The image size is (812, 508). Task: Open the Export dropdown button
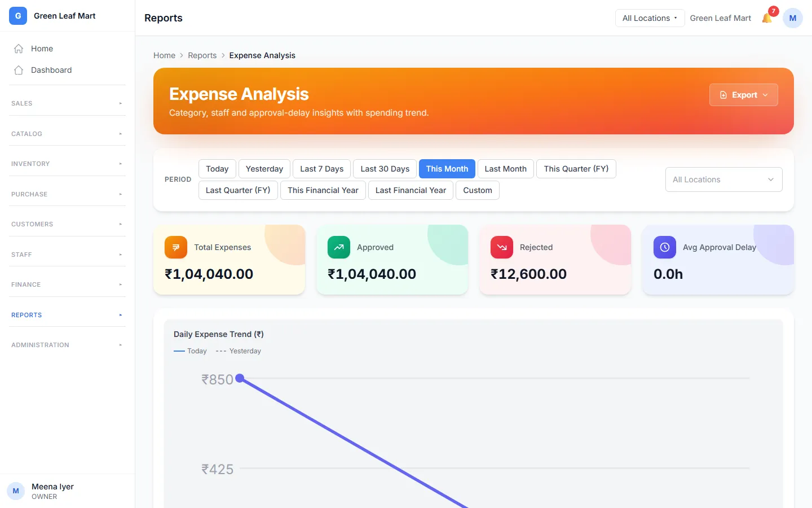tap(744, 95)
